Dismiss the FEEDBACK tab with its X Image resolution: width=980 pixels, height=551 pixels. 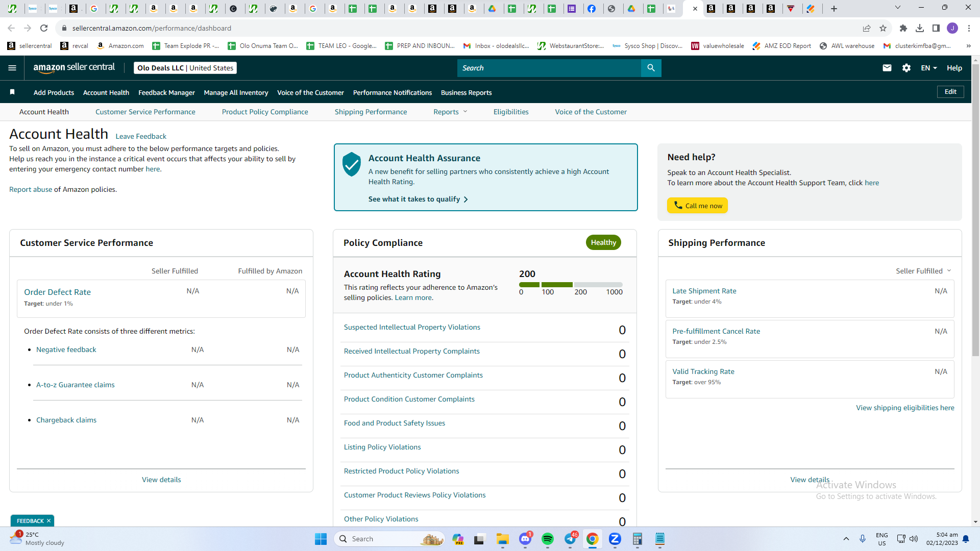(x=48, y=521)
